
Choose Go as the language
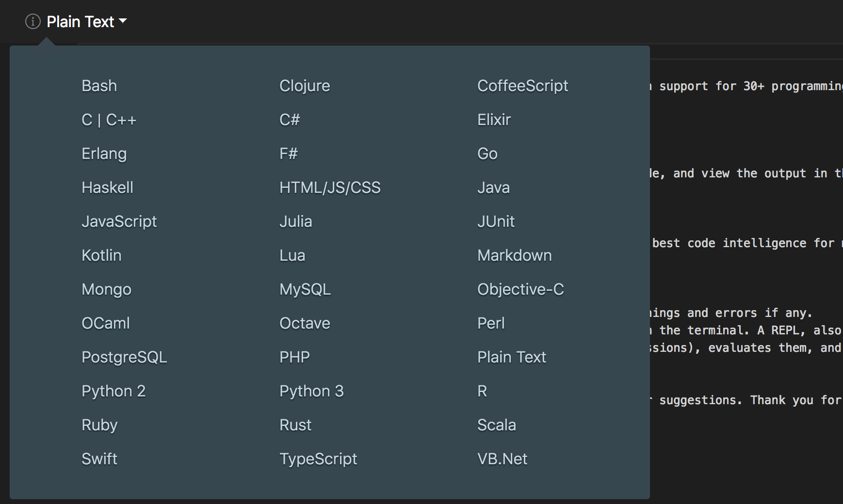[x=487, y=153]
